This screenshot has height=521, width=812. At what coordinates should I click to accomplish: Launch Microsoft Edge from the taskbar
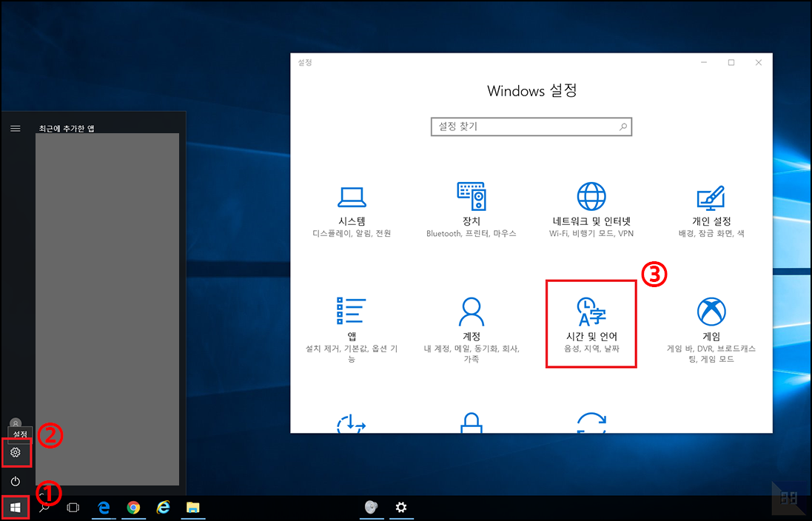click(x=104, y=508)
